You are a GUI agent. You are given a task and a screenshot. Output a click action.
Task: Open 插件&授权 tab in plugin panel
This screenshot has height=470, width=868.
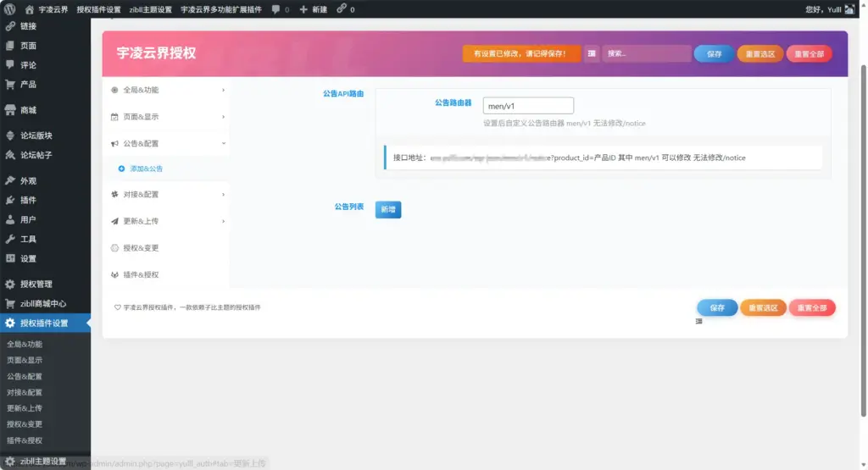click(167, 274)
